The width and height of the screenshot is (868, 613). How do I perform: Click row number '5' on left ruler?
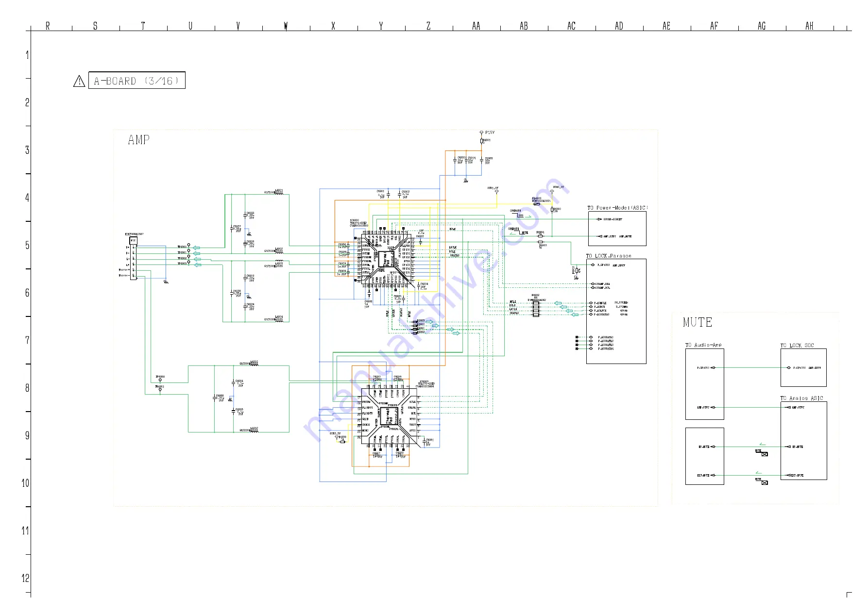27,245
